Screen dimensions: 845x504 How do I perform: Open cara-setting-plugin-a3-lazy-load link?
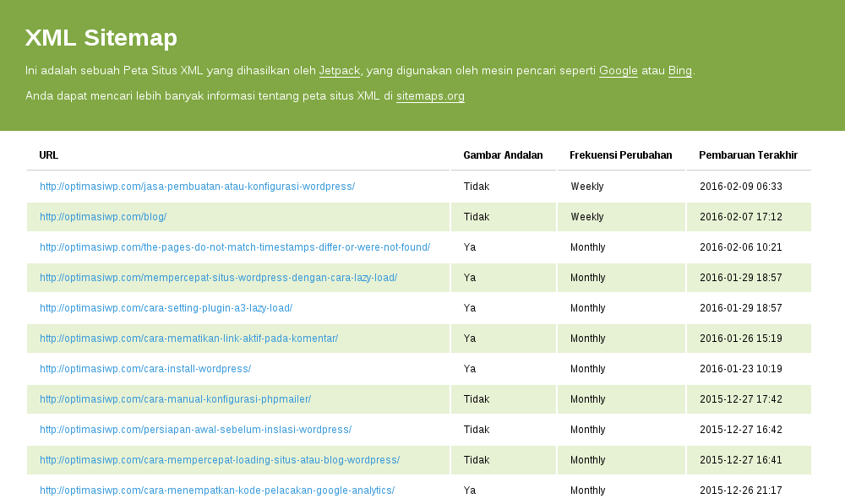click(166, 308)
